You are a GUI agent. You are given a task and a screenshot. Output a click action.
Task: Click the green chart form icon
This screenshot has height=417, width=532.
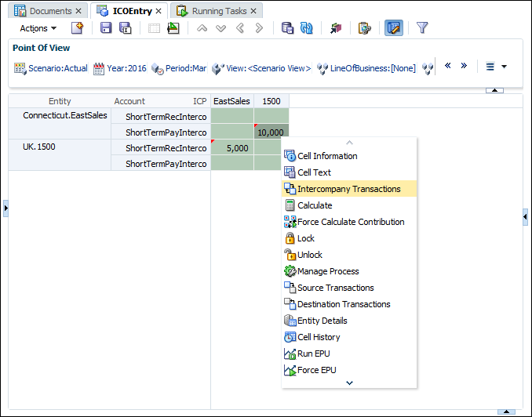coord(173,27)
